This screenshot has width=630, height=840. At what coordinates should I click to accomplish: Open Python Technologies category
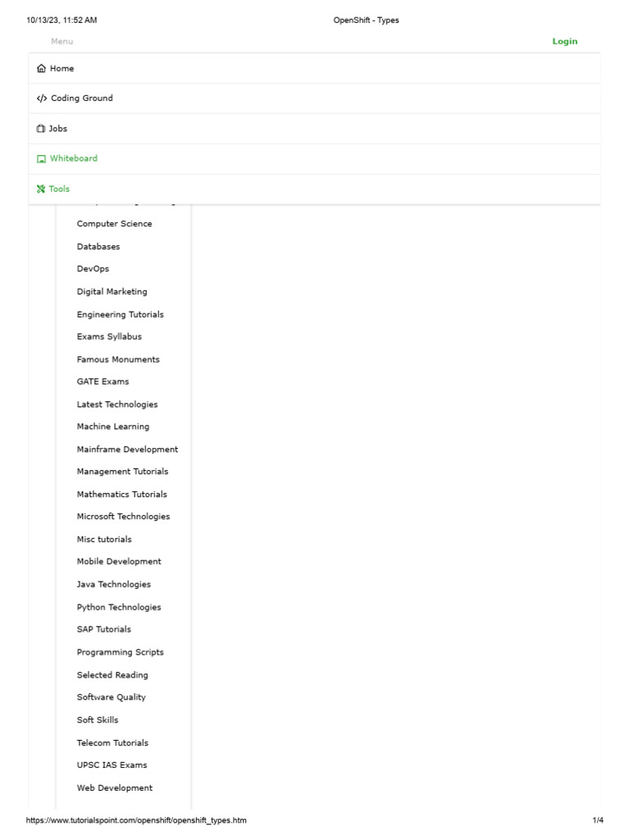click(119, 608)
